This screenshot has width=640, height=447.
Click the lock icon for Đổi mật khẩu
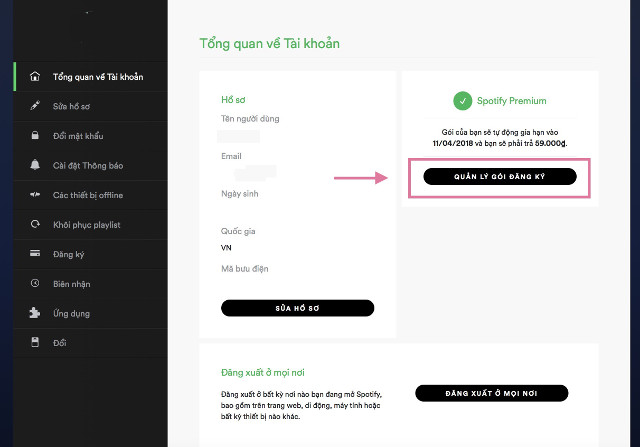(x=35, y=135)
